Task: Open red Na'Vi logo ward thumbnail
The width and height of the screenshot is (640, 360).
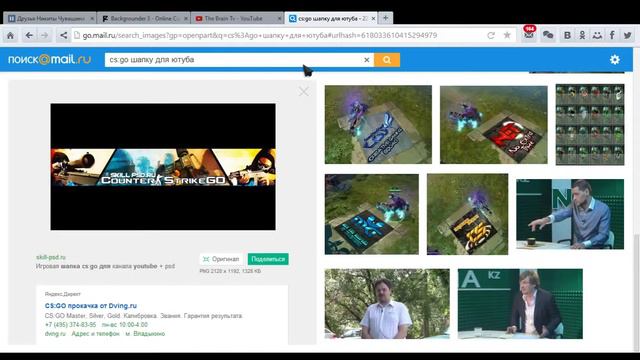Action: click(x=494, y=124)
